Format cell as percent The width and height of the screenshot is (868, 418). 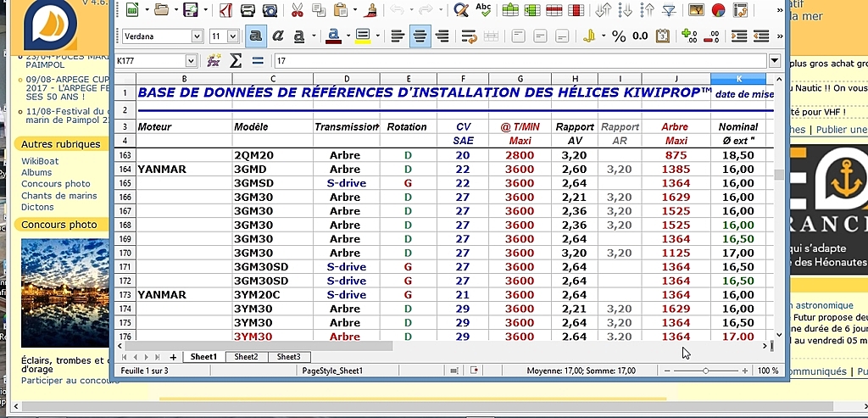pyautogui.click(x=619, y=36)
